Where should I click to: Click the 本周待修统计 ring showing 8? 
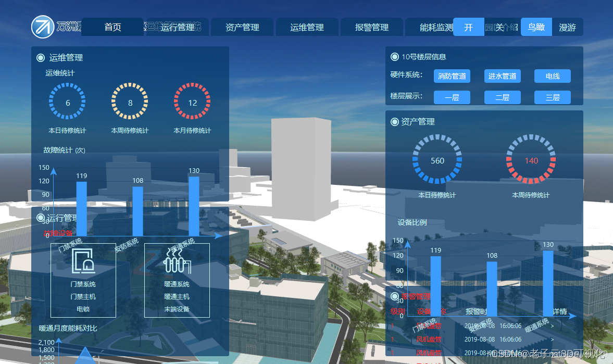[130, 101]
